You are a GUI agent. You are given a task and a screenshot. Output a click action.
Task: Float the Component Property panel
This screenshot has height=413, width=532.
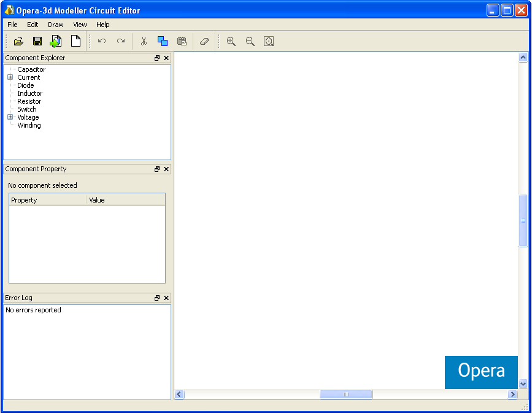[x=157, y=169]
